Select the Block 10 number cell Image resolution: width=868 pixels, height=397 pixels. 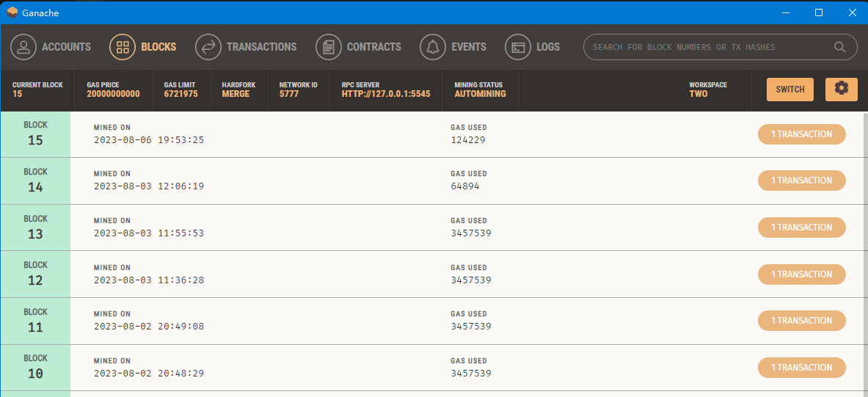(35, 368)
